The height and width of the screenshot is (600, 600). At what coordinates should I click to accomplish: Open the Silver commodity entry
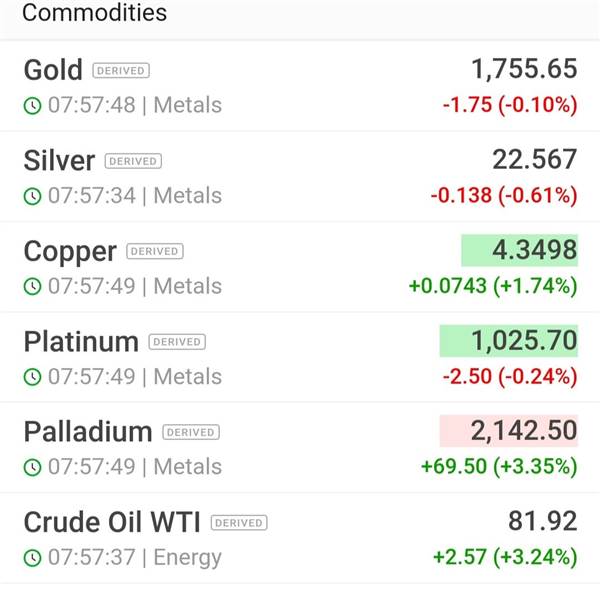click(x=300, y=176)
